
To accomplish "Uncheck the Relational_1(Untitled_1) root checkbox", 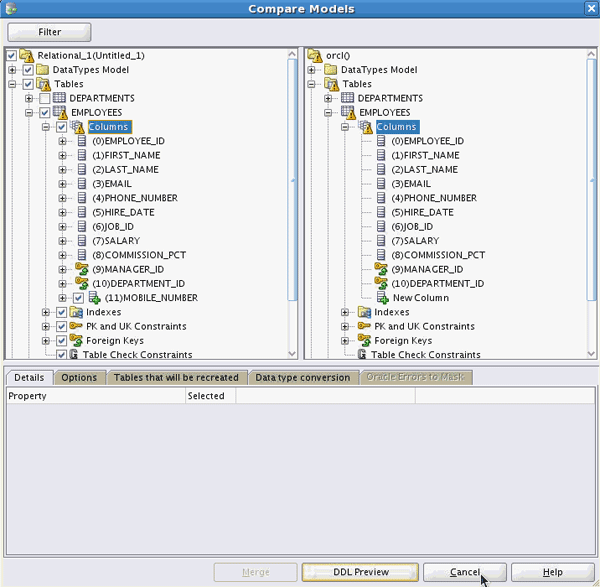I will [11, 55].
